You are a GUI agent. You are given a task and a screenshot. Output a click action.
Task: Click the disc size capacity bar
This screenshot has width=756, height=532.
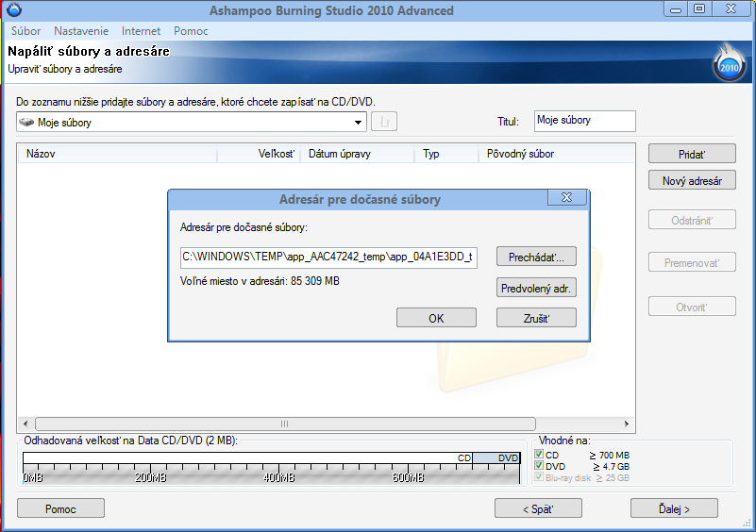tap(272, 468)
